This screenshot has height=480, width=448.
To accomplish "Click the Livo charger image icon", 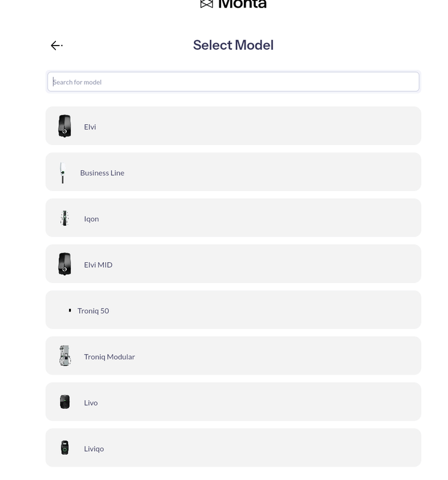I will pos(65,402).
